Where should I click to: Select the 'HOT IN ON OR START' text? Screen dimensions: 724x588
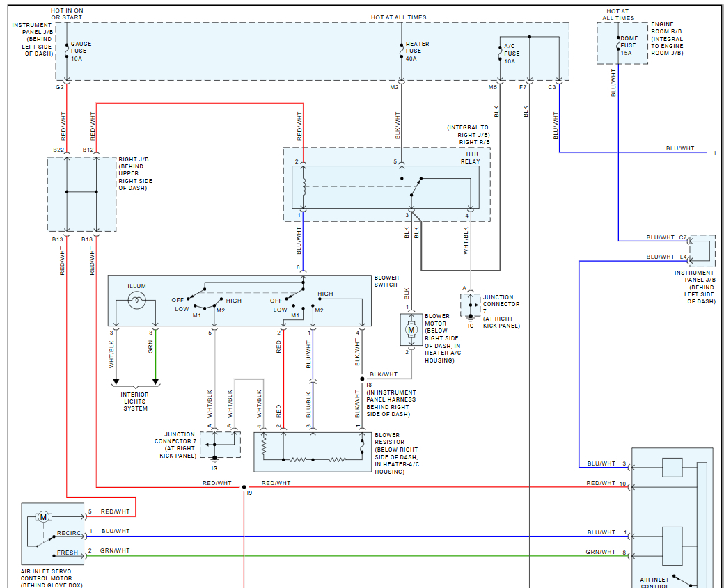tap(67, 14)
